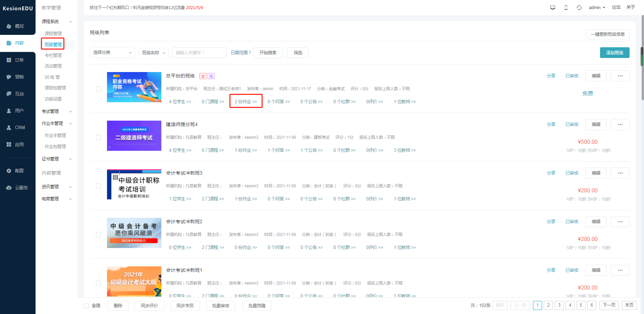Open 4 位学生 link for 建造师提分班4
644x314 pixels.
point(180,150)
